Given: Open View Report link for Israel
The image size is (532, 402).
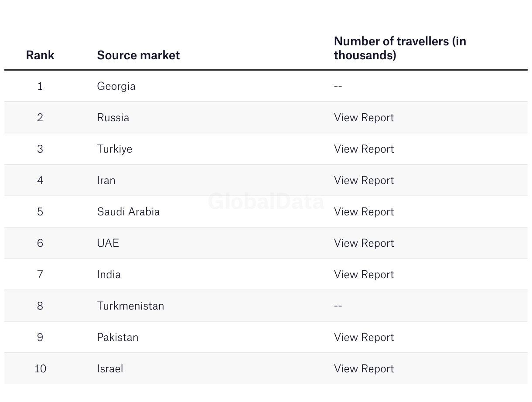Looking at the screenshot, I should click(364, 369).
